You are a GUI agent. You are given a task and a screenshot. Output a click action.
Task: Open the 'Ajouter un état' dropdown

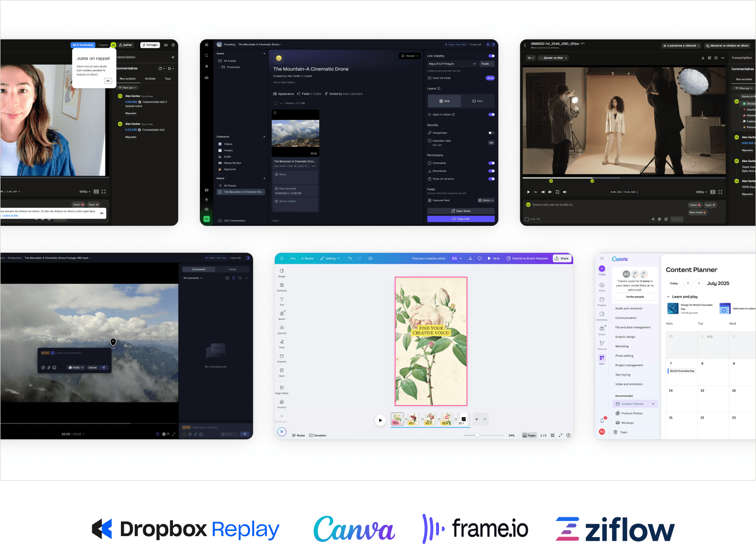553,58
